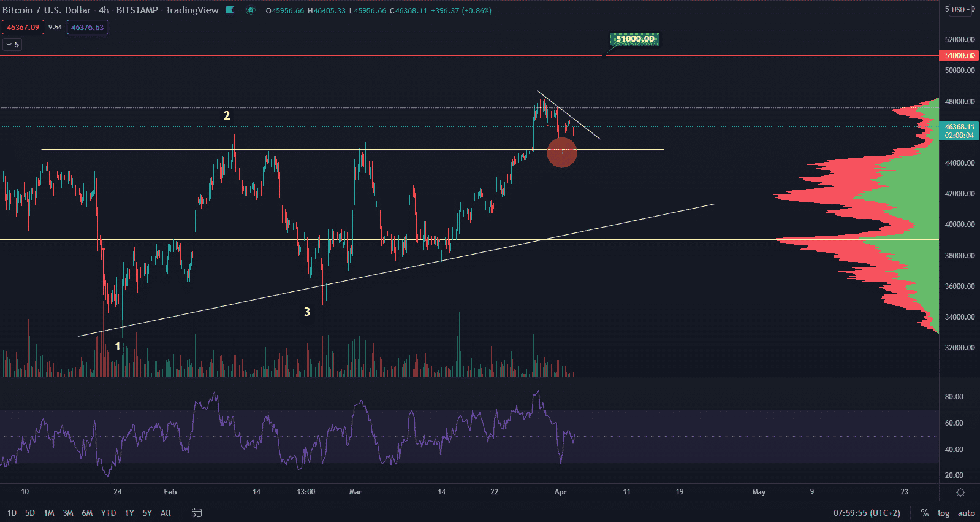Click the pulsing market status indicator

tap(251, 10)
